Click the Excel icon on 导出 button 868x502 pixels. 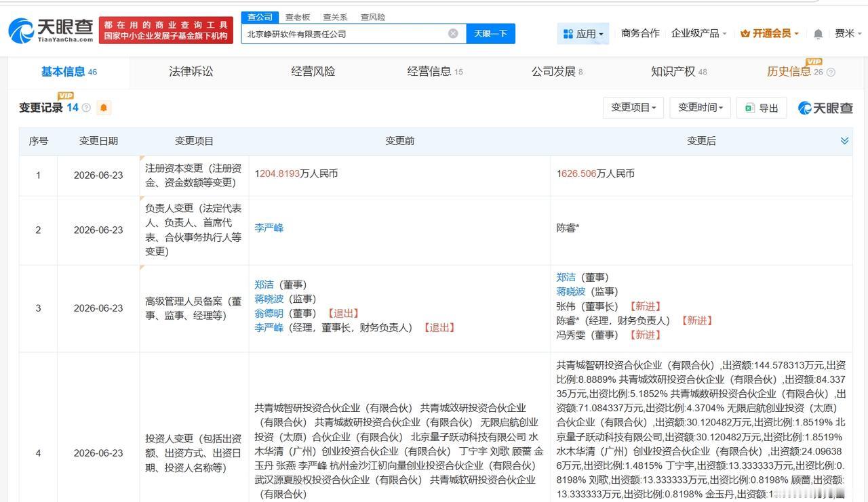749,108
